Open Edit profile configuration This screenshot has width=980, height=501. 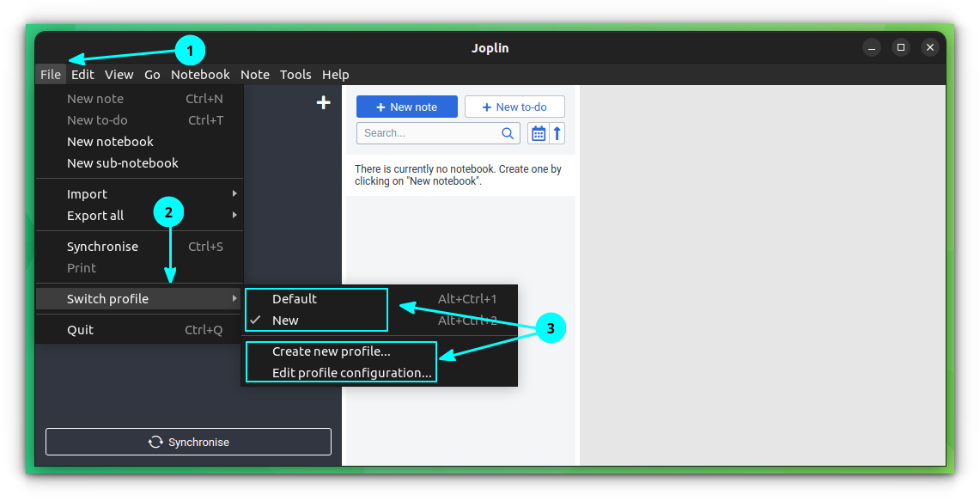click(x=351, y=373)
